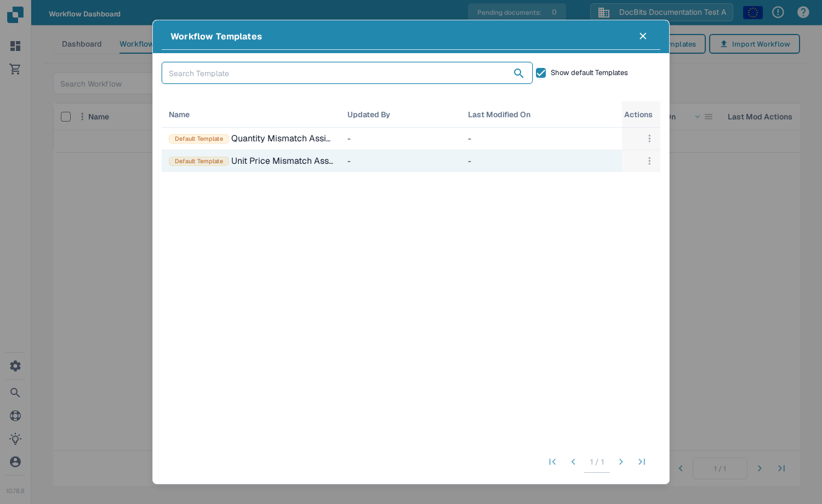Go to next page in background workflow table

pyautogui.click(x=760, y=468)
